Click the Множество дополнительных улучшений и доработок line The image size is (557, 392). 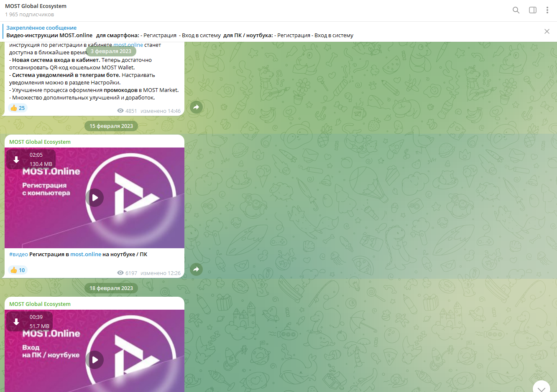tap(82, 97)
